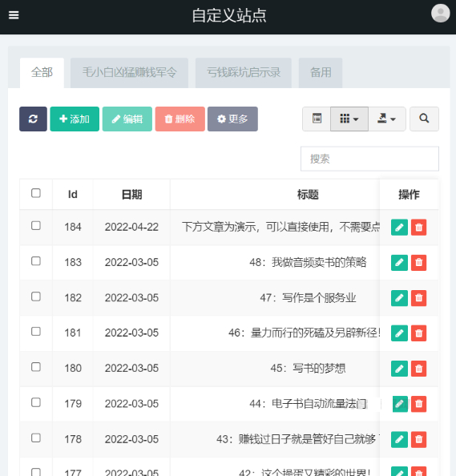Click the red 删除 button

[x=180, y=119]
